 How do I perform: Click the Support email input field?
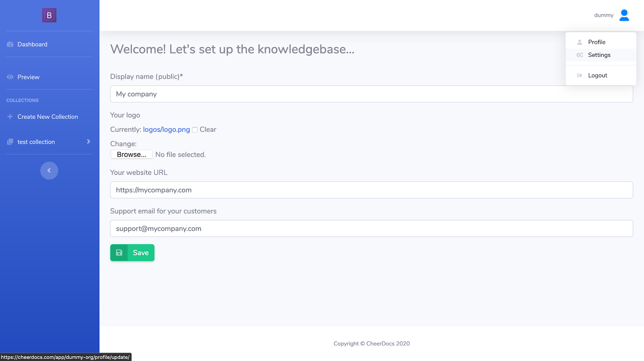(371, 228)
